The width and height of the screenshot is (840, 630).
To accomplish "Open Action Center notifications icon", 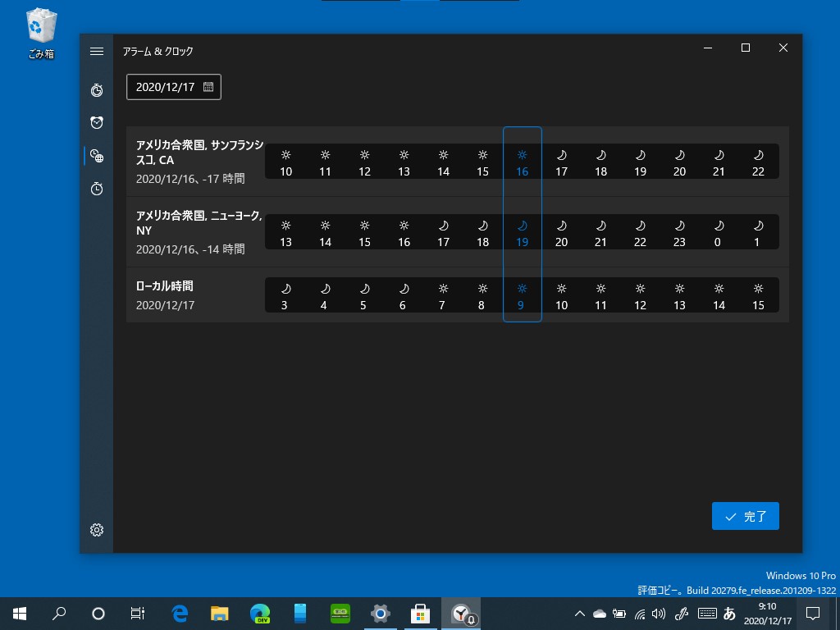I will [813, 614].
